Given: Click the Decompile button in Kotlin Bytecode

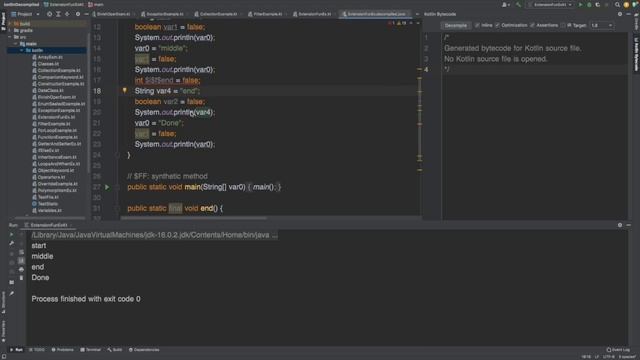Looking at the screenshot, I should click(x=456, y=25).
